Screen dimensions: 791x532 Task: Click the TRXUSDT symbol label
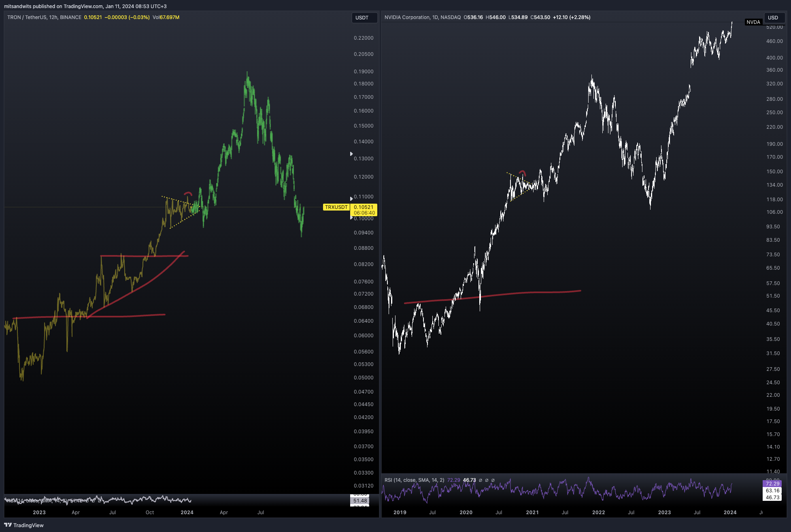[336, 207]
